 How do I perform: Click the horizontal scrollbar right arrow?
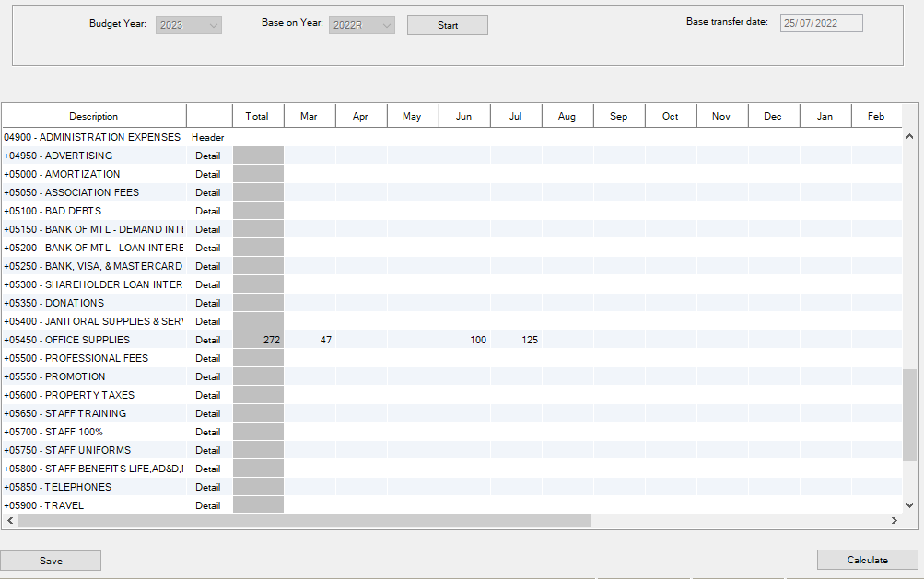894,521
